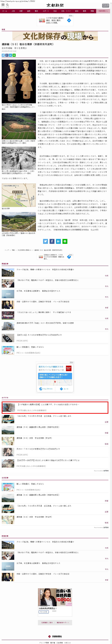
Task: Open 難しい保険選び item under 注目記事
Action: tap(30, 484)
